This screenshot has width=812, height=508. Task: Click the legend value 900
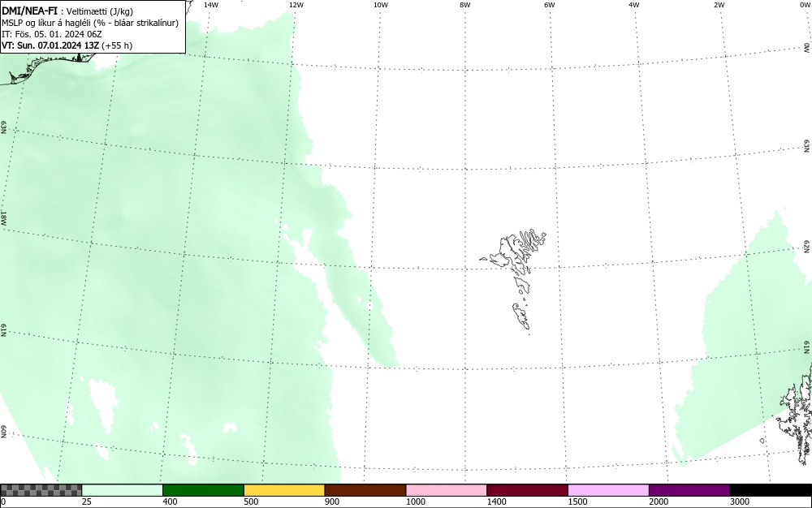[x=332, y=502]
